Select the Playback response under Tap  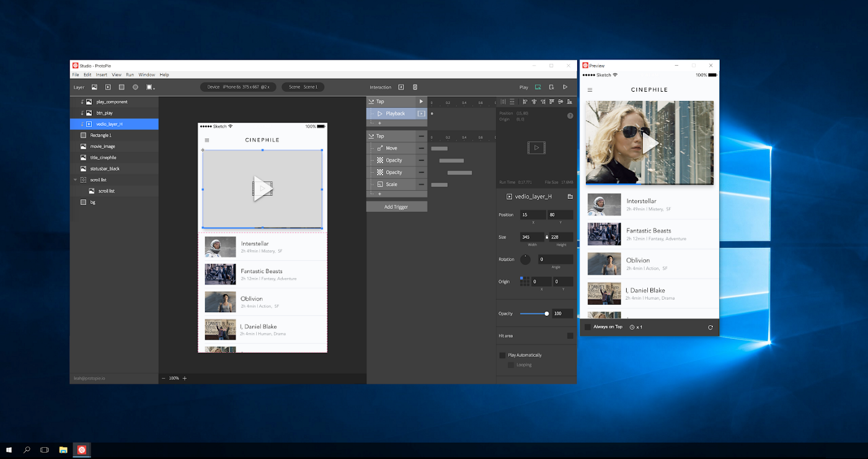click(395, 114)
